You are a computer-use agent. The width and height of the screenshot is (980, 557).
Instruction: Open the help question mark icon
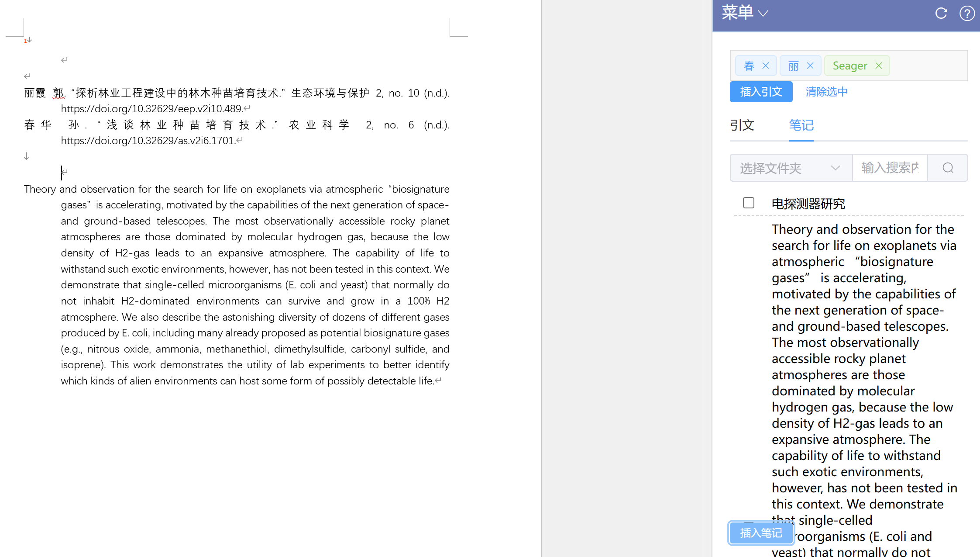coord(967,13)
